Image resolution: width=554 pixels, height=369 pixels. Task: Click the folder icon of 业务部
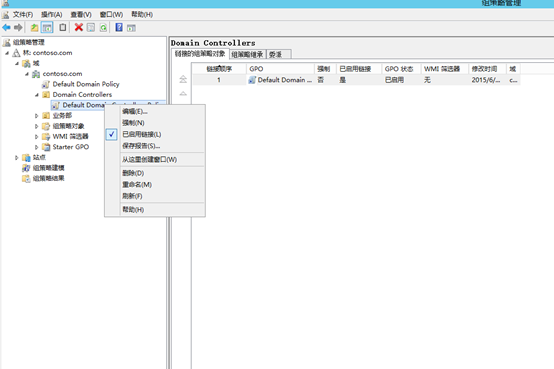tap(46, 116)
